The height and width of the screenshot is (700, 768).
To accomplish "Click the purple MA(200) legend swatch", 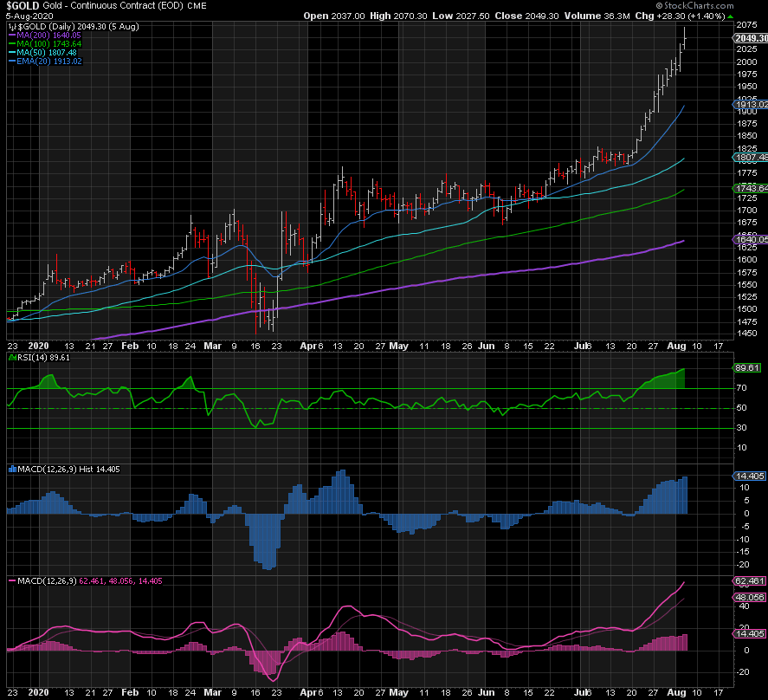I will 12,36.
